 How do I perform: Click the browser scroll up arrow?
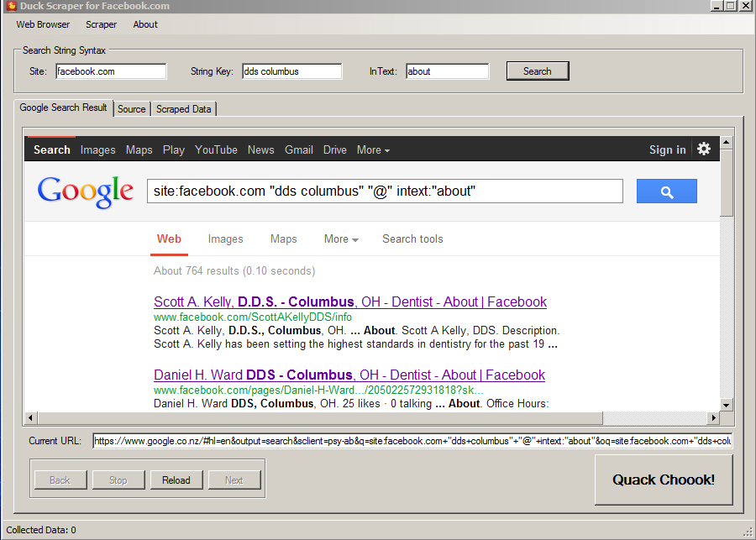click(726, 143)
